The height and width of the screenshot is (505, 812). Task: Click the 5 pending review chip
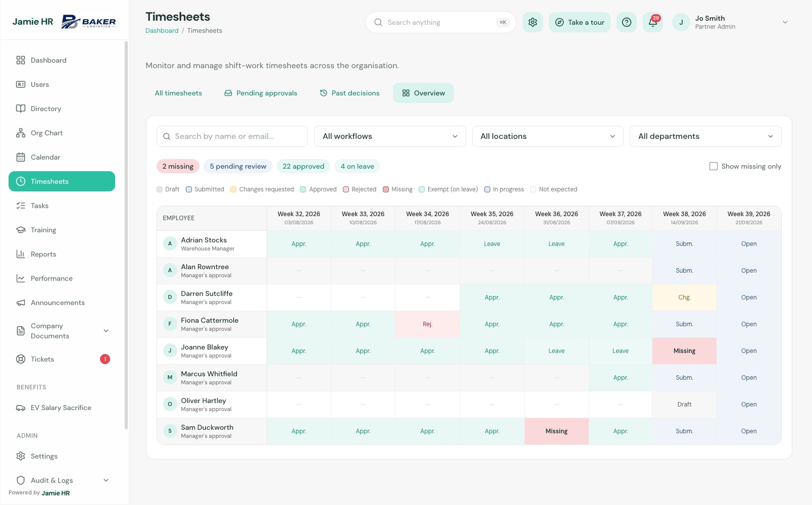pos(238,166)
